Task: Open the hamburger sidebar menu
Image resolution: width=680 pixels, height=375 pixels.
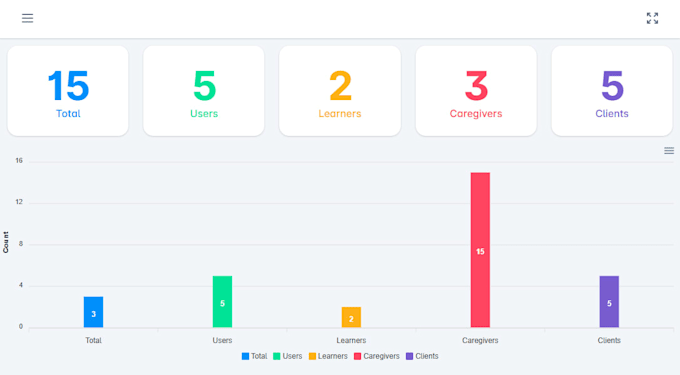Action: click(27, 18)
